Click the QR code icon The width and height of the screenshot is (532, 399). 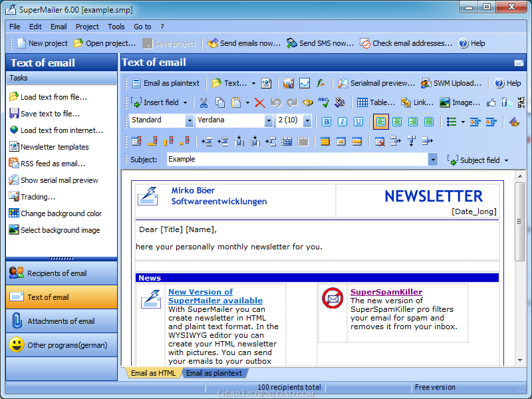[x=521, y=102]
